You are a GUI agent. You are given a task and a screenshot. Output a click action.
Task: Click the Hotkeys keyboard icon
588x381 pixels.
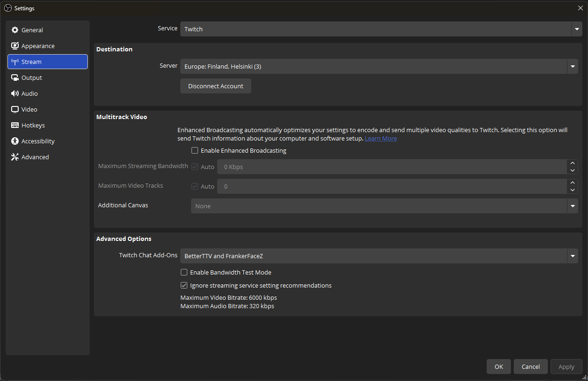[14, 125]
